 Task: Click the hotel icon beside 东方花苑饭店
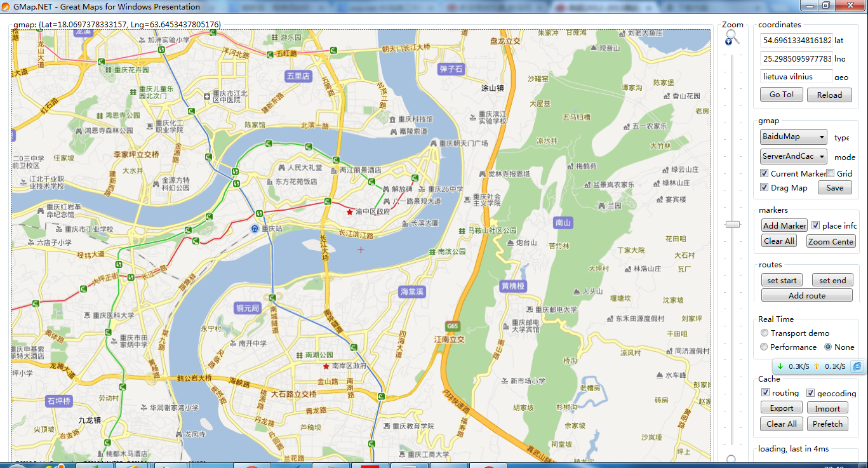point(269,181)
